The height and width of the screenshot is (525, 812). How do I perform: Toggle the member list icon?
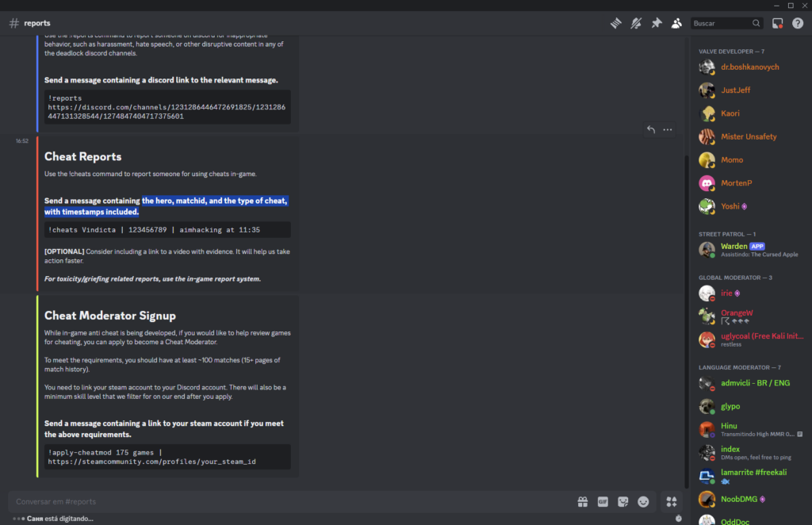click(676, 23)
